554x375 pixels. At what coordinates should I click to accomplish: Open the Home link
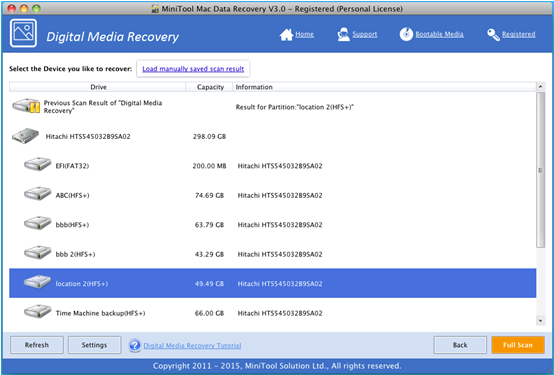click(x=305, y=34)
